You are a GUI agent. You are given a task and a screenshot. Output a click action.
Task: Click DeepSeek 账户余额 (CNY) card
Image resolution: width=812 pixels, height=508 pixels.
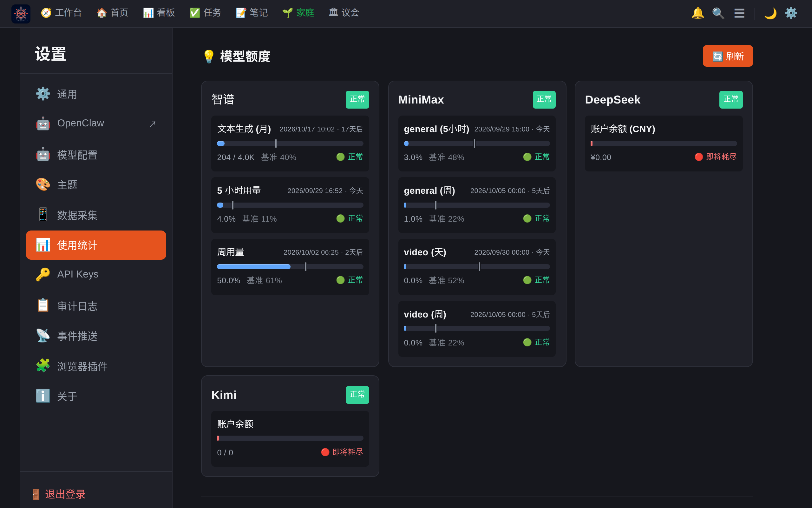coord(664,144)
